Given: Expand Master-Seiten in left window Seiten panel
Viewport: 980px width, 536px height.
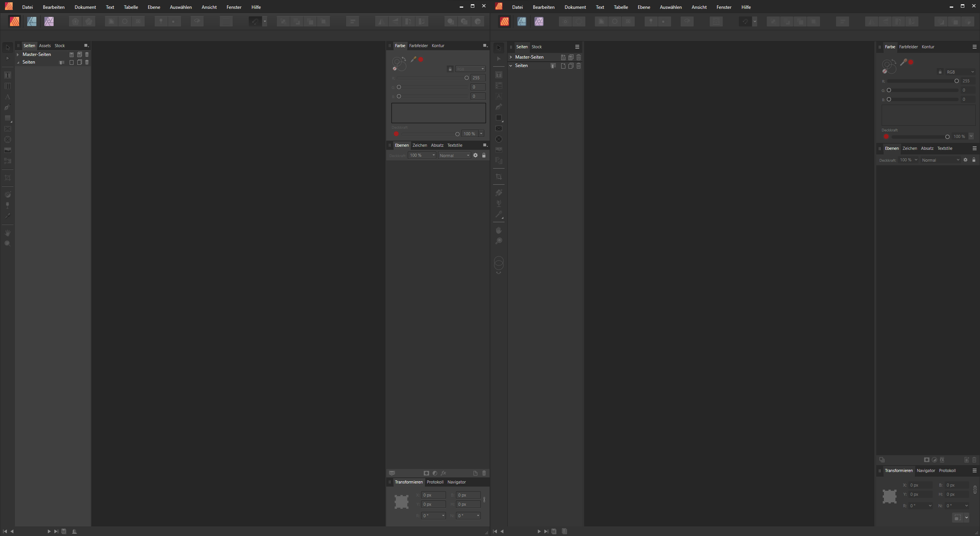Looking at the screenshot, I should point(18,54).
